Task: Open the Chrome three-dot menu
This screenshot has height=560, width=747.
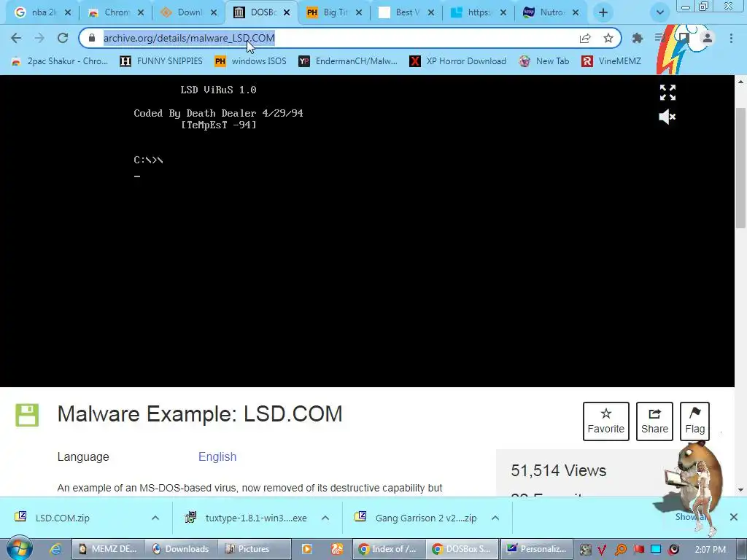Action: (x=731, y=38)
